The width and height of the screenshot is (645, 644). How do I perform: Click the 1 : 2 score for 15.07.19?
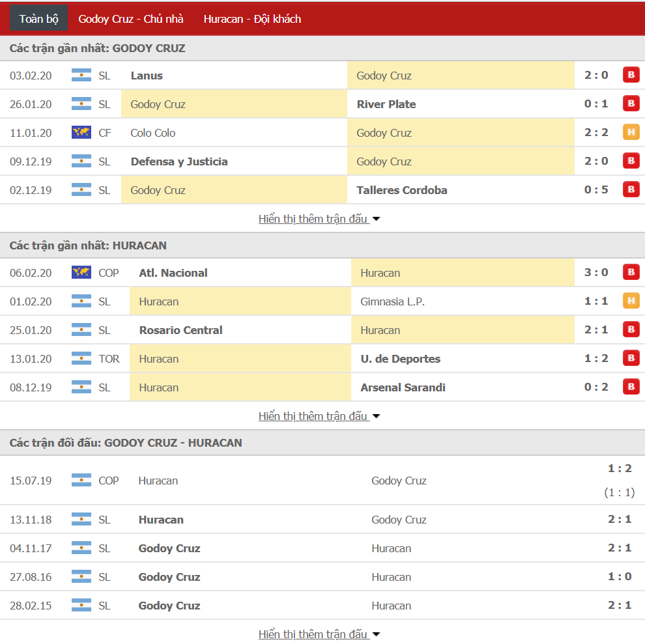point(620,468)
